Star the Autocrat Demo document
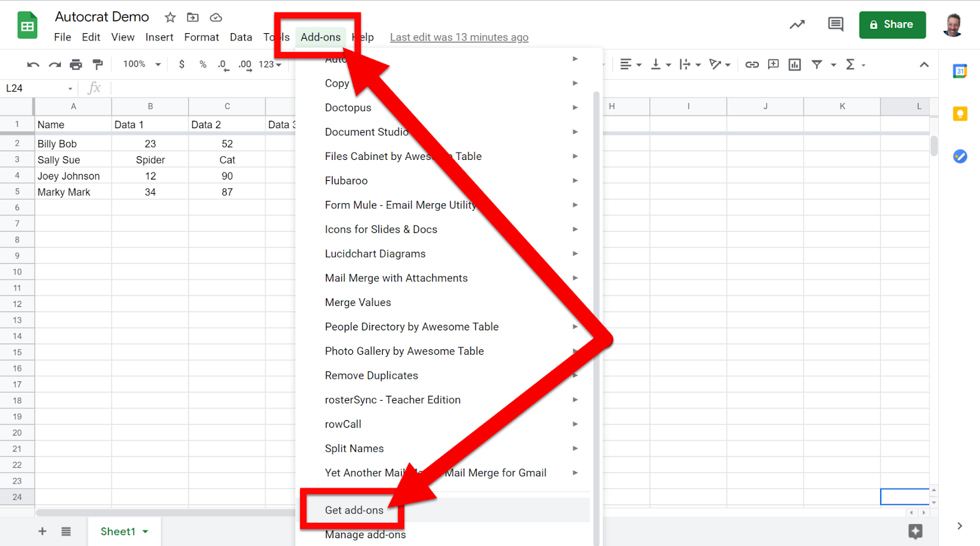The width and height of the screenshot is (980, 546). [x=170, y=17]
